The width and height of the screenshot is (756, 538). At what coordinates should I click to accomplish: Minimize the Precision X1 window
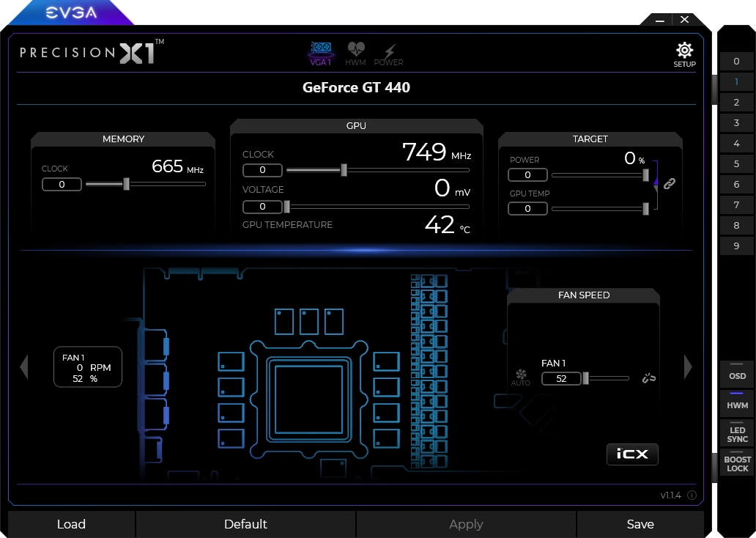660,20
